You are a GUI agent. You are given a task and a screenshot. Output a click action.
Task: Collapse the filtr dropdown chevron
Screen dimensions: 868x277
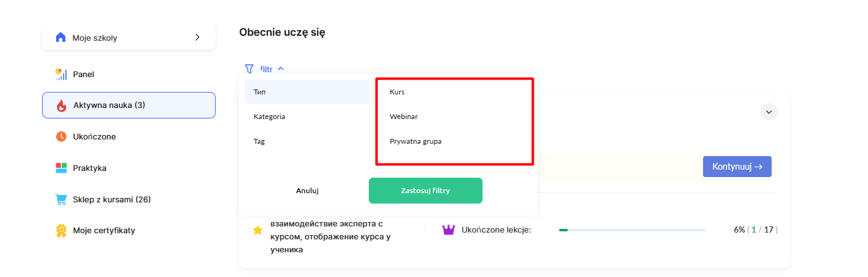[x=281, y=69]
